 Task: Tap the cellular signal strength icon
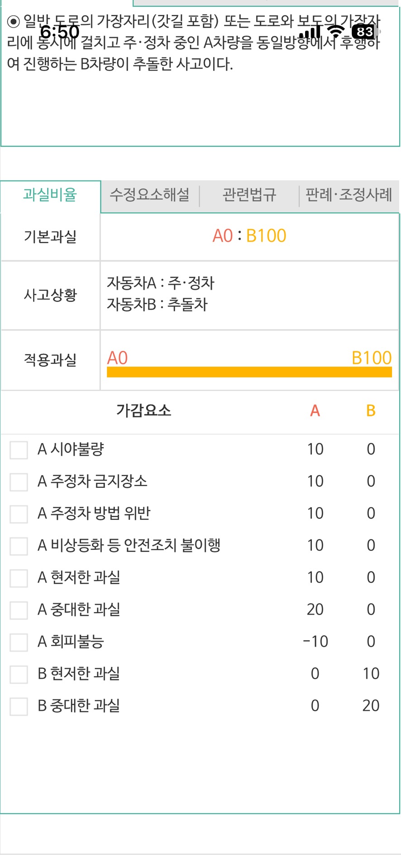pos(310,32)
